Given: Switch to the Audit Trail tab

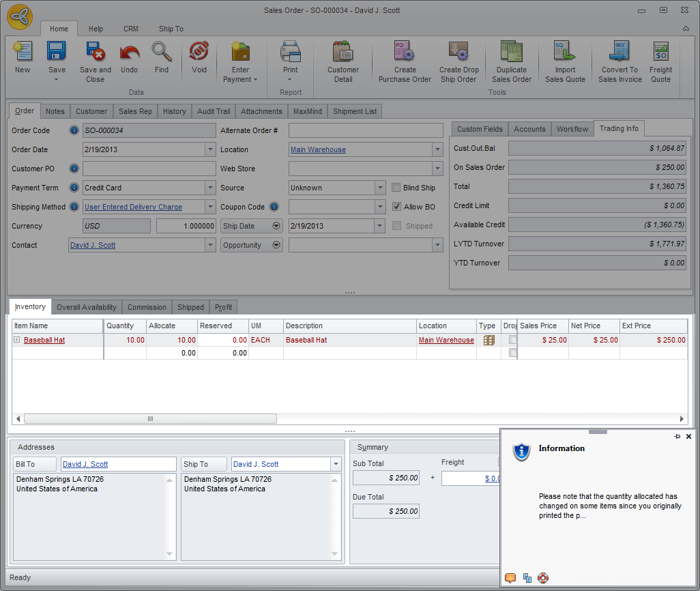Looking at the screenshot, I should tap(214, 111).
